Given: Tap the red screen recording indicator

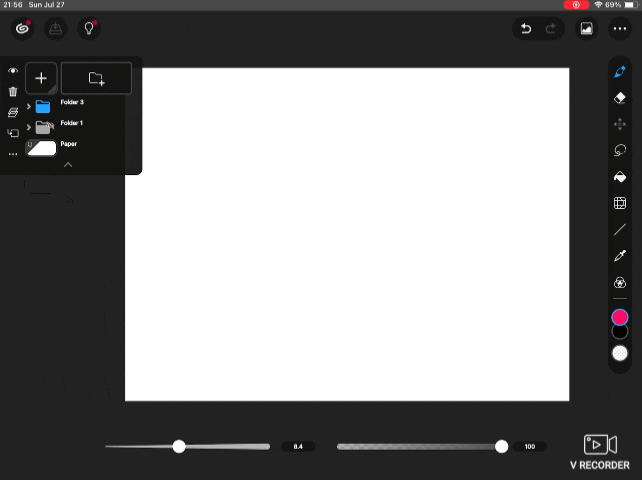Looking at the screenshot, I should click(x=576, y=5).
